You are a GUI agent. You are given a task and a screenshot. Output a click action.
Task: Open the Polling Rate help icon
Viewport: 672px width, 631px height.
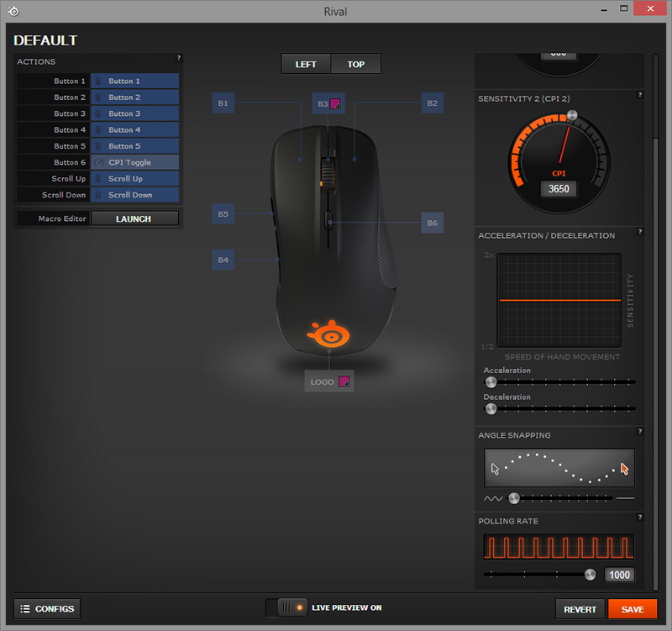pos(640,518)
